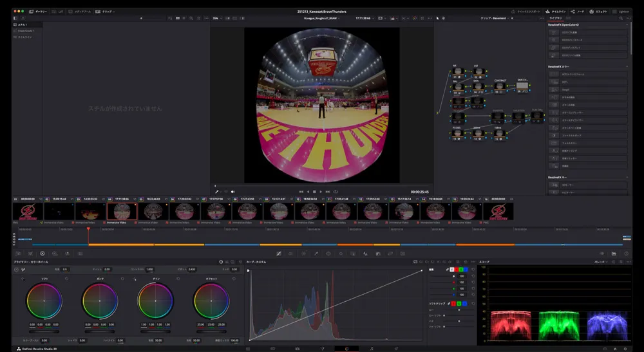The height and width of the screenshot is (352, 644).
Task: Click the Quick Export (クイックエクスポート) button
Action: point(526,12)
